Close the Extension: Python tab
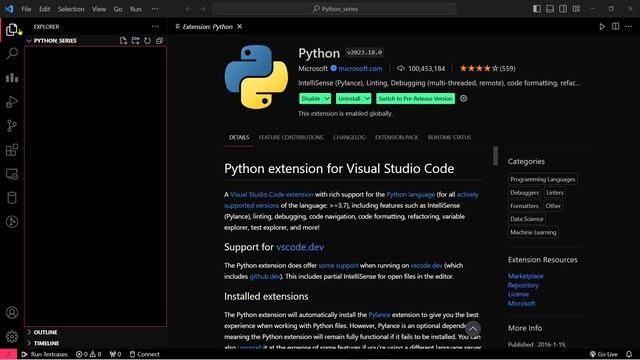 (240, 27)
